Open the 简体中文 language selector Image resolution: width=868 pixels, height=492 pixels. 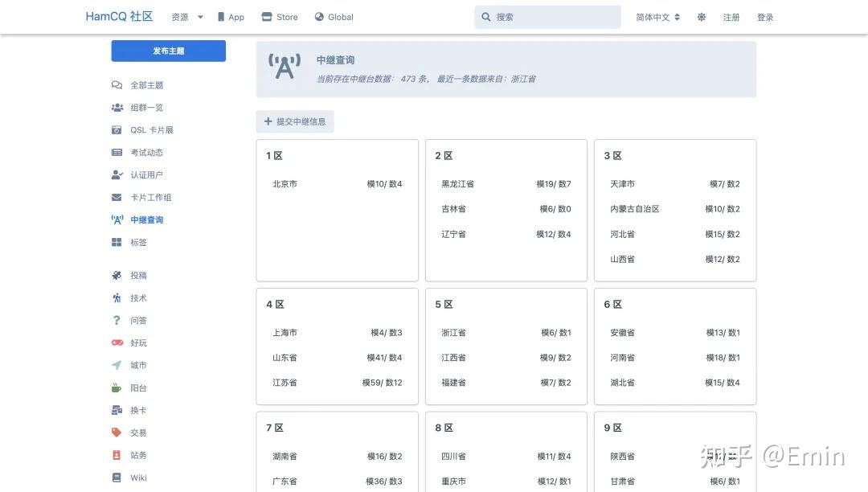[x=655, y=16]
